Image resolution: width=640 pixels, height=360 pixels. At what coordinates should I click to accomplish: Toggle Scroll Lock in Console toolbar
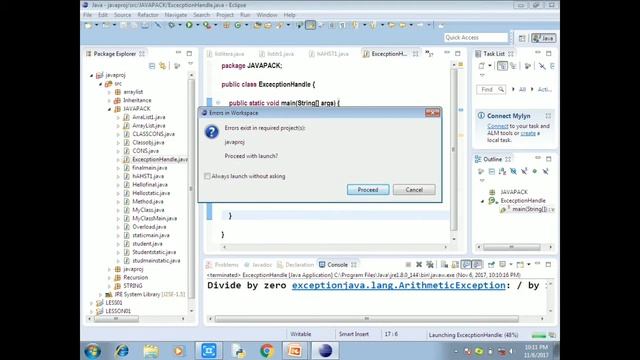[x=455, y=264]
